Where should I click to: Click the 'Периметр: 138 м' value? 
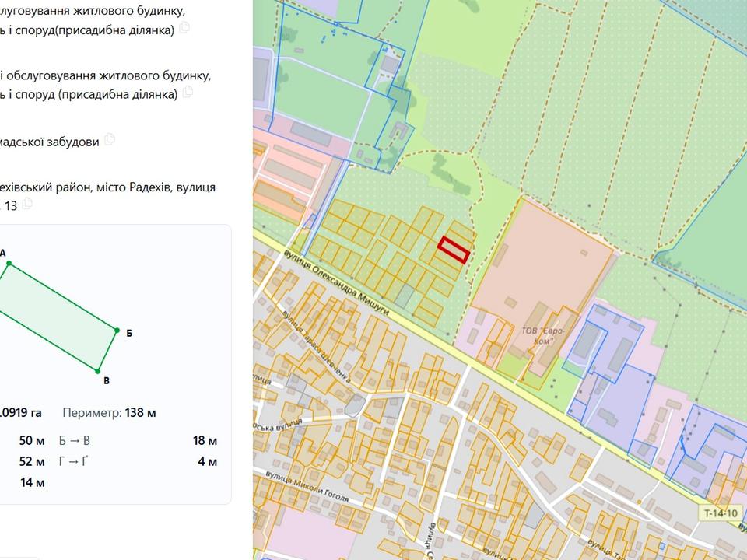pos(109,412)
